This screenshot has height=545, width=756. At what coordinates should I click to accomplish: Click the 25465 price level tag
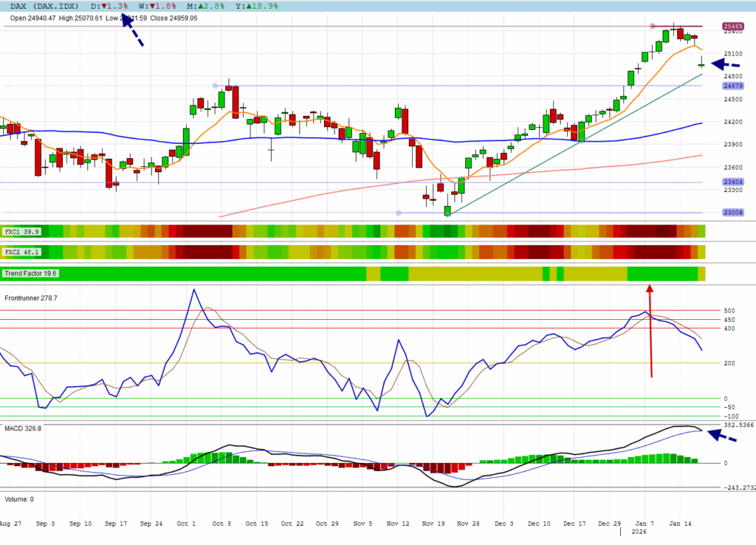[732, 26]
